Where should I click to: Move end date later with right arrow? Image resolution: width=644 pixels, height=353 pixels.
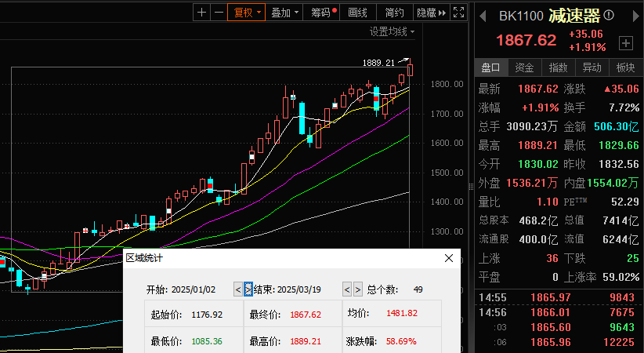point(358,289)
